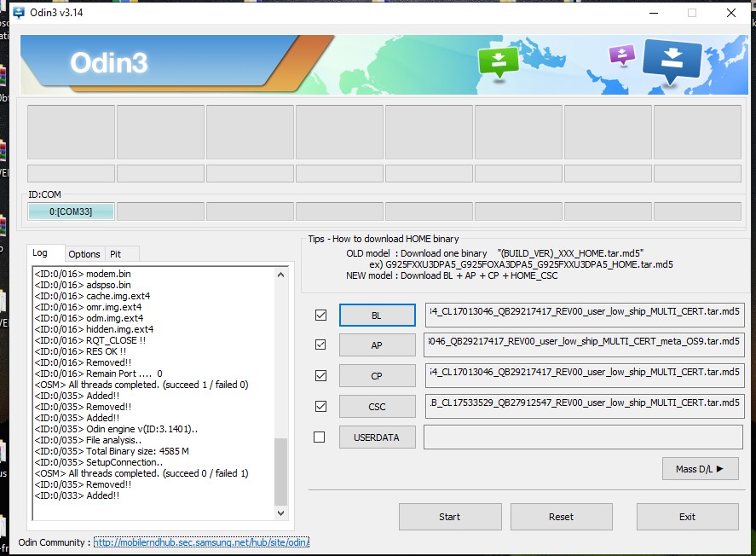Screen dimensions: 756x556
Task: Open the Odin Community samsung link
Action: tap(201, 542)
